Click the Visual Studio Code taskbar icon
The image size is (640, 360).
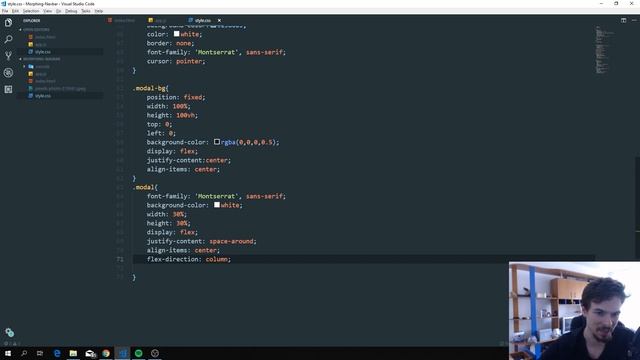coord(122,353)
